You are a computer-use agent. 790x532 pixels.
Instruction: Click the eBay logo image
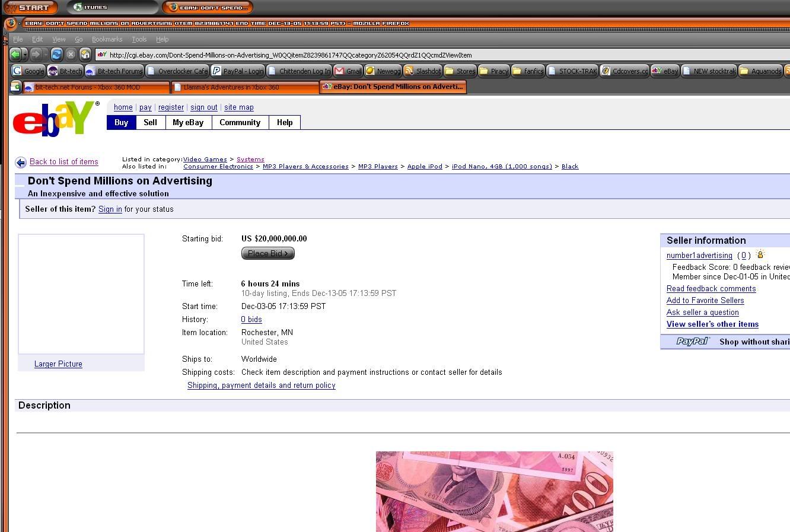click(x=55, y=118)
